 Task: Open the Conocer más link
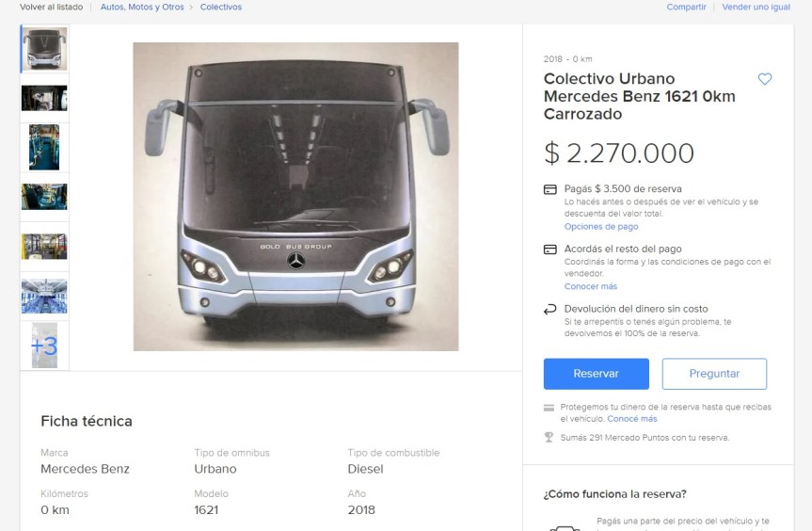click(x=591, y=286)
